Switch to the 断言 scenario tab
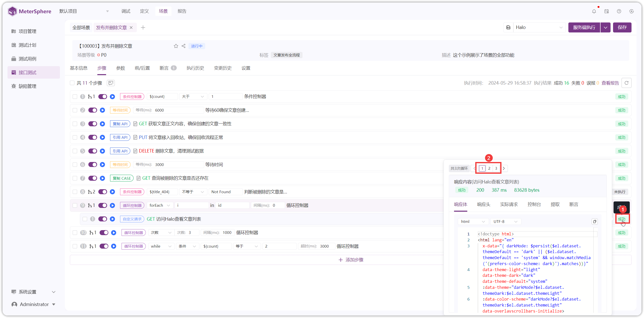 (168, 68)
